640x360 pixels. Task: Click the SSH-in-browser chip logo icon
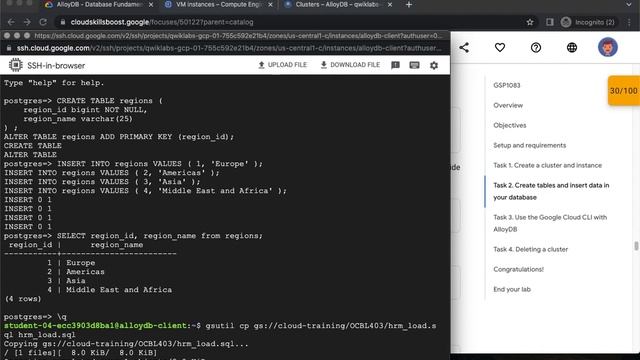point(16,65)
